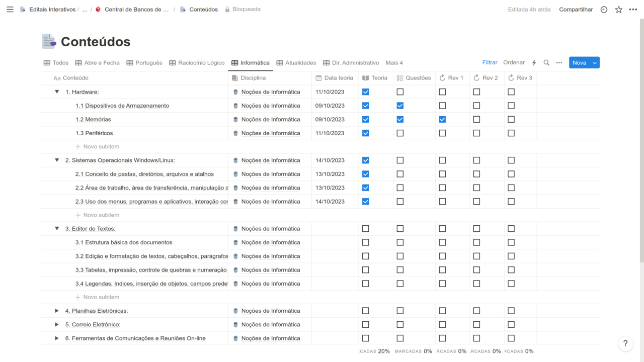Collapse the 3. Editor de Textos group
Viewport: 644px width, 362px height.
click(x=57, y=229)
